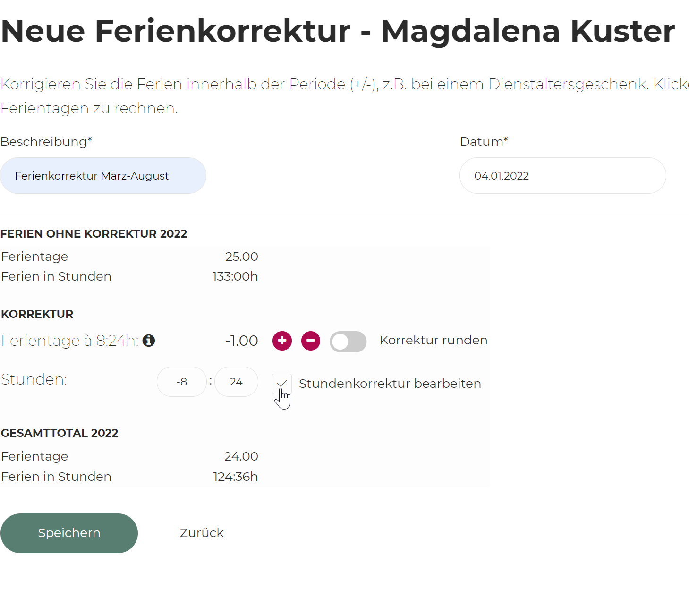Click the Speichern button
The image size is (689, 616).
pos(69,533)
